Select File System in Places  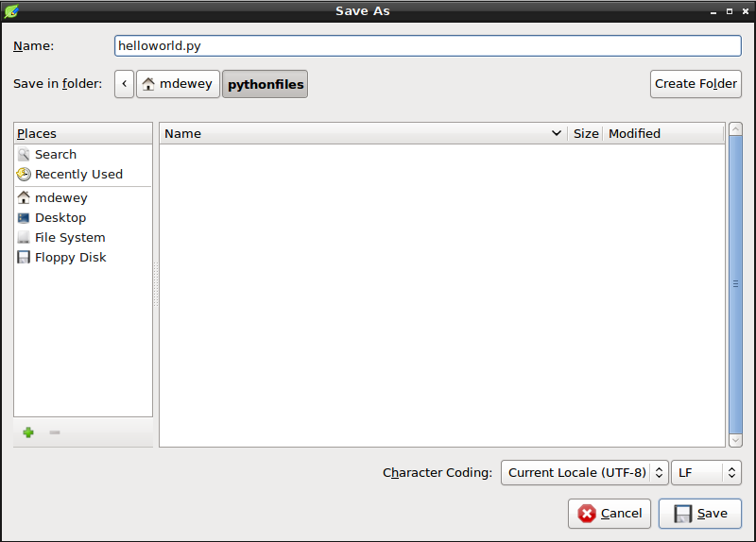point(83,238)
